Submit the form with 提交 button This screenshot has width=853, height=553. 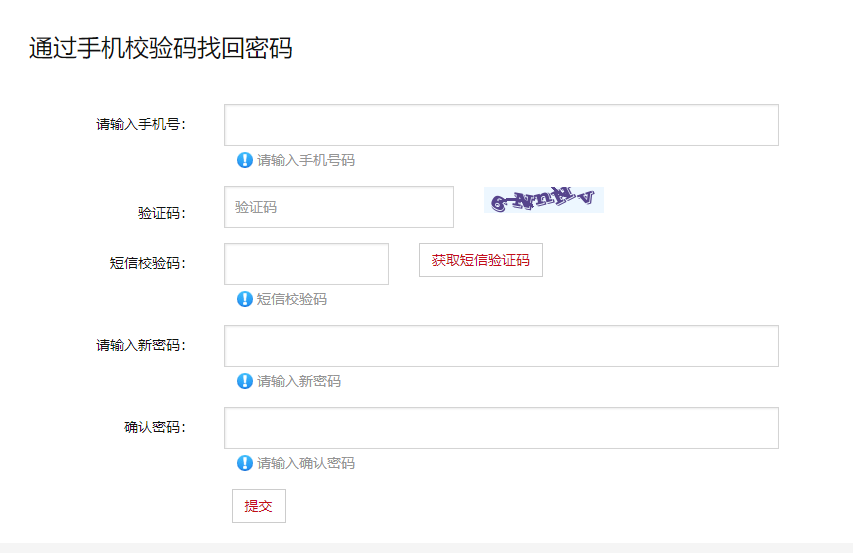pos(259,506)
